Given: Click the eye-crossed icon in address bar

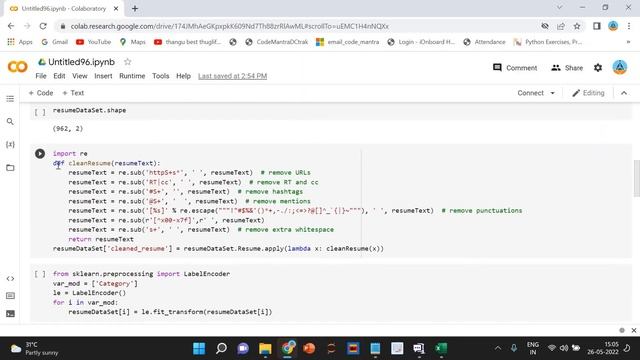Looking at the screenshot, I should (x=544, y=26).
